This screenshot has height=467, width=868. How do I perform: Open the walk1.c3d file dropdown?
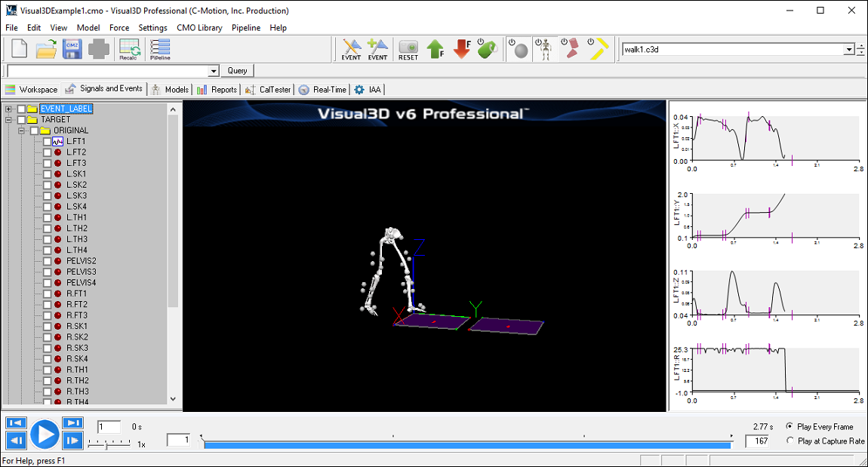click(x=848, y=49)
